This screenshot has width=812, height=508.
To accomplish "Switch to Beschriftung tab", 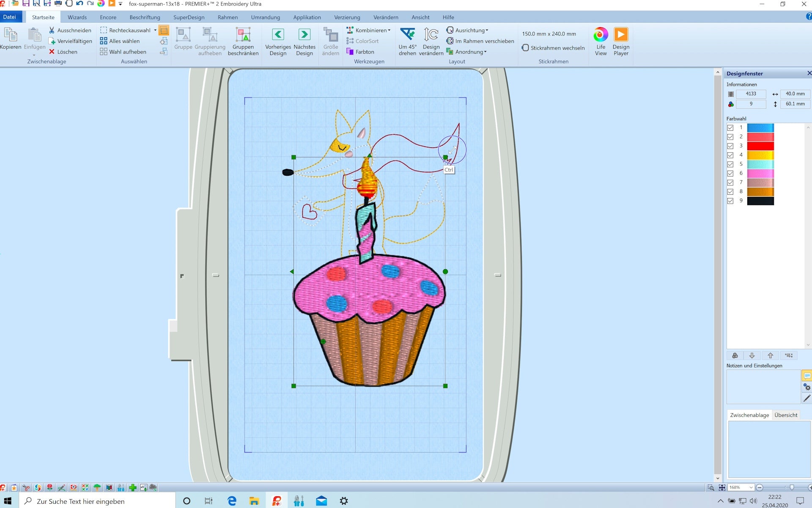I will (x=145, y=17).
